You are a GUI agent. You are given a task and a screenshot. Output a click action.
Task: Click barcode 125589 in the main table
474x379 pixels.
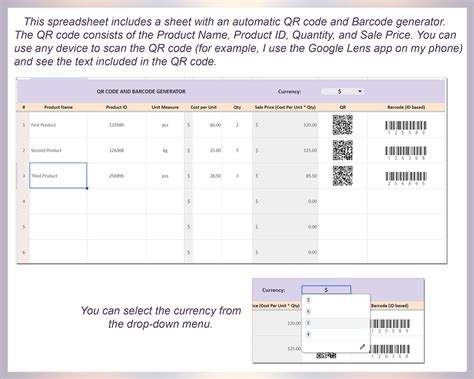pyautogui.click(x=406, y=128)
